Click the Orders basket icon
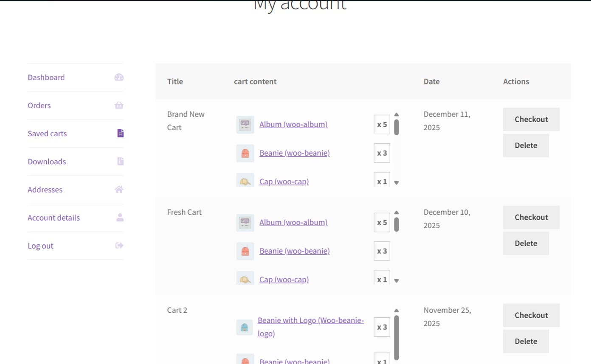The height and width of the screenshot is (364, 591). tap(119, 105)
